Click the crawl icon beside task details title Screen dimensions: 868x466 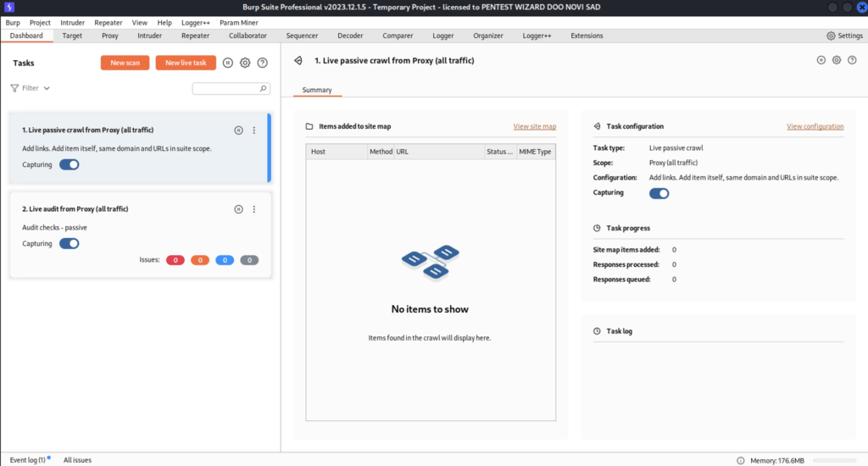click(298, 60)
